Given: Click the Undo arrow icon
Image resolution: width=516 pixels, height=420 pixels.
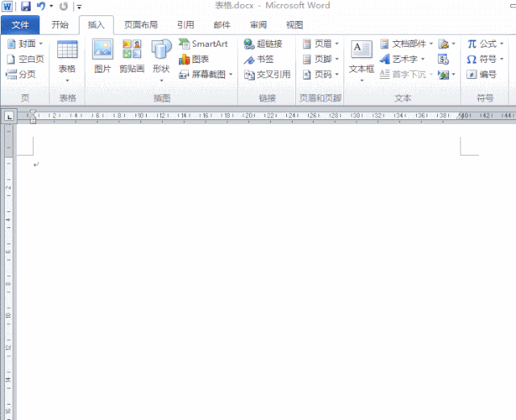Looking at the screenshot, I should pyautogui.click(x=41, y=6).
